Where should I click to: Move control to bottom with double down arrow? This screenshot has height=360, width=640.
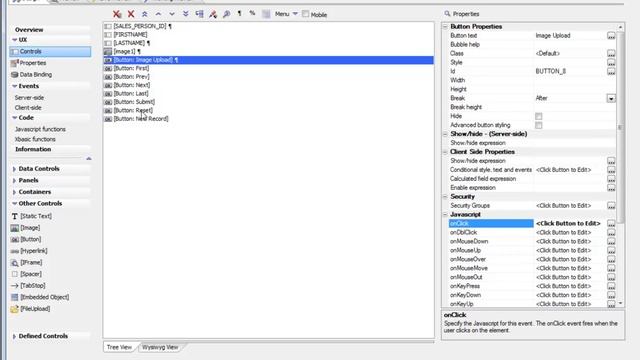pyautogui.click(x=186, y=14)
